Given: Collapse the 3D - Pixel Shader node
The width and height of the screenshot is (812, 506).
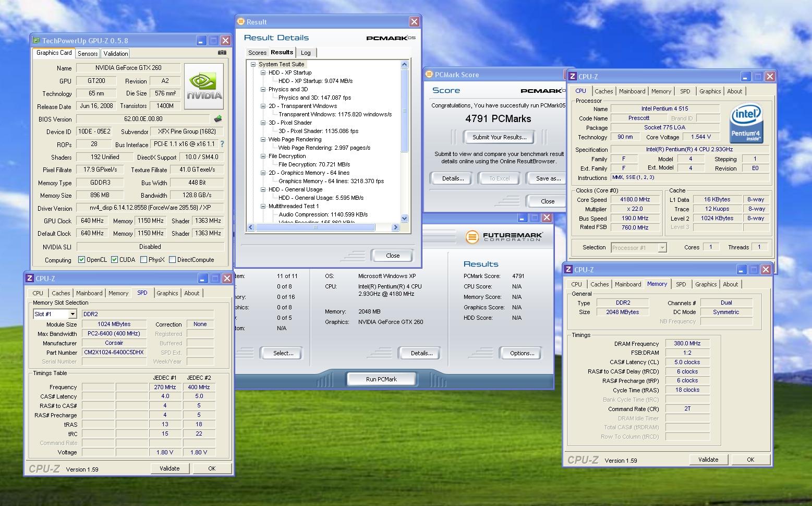Looking at the screenshot, I should coord(263,123).
